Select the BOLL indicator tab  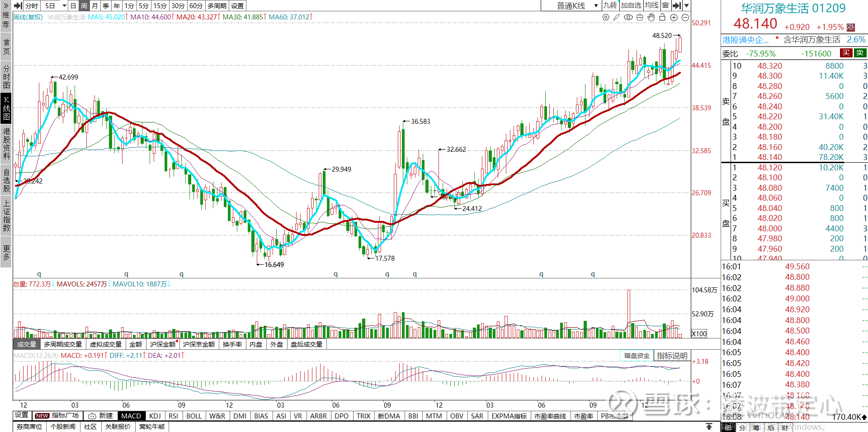(x=194, y=416)
